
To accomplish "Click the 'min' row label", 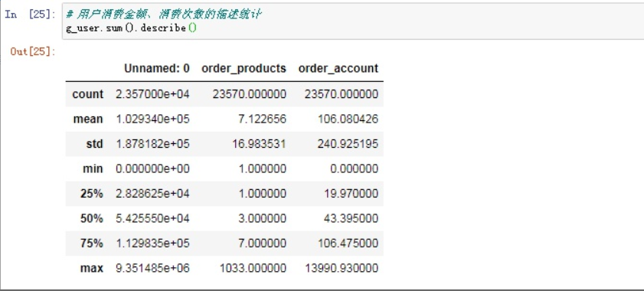I will (93, 168).
